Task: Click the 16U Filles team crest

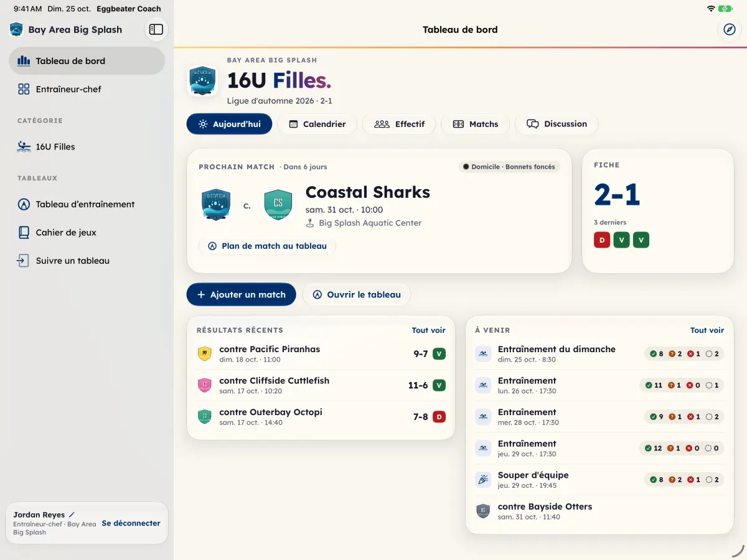Action: click(202, 81)
